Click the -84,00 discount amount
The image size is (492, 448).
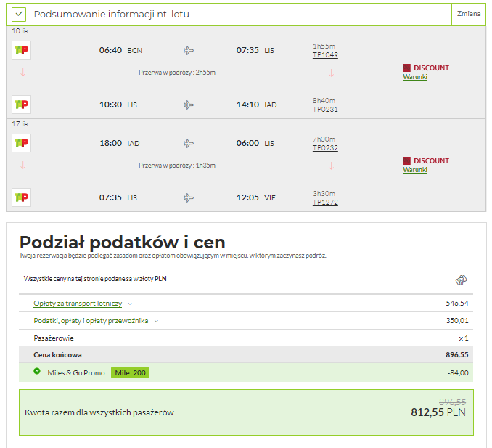coord(458,373)
